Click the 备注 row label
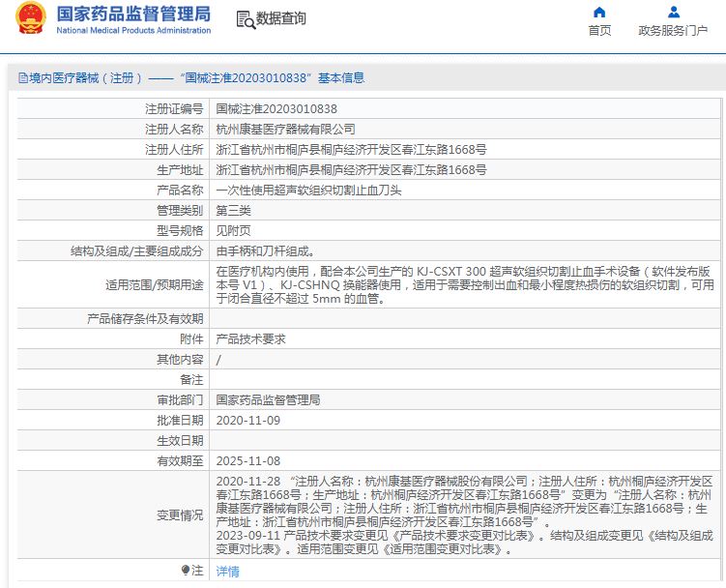 pos(191,380)
